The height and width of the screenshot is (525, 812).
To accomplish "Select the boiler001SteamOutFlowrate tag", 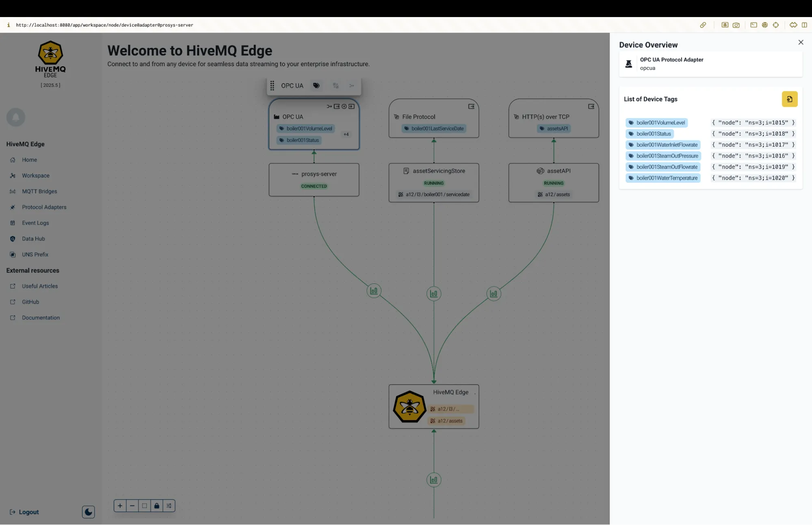I will coord(663,166).
